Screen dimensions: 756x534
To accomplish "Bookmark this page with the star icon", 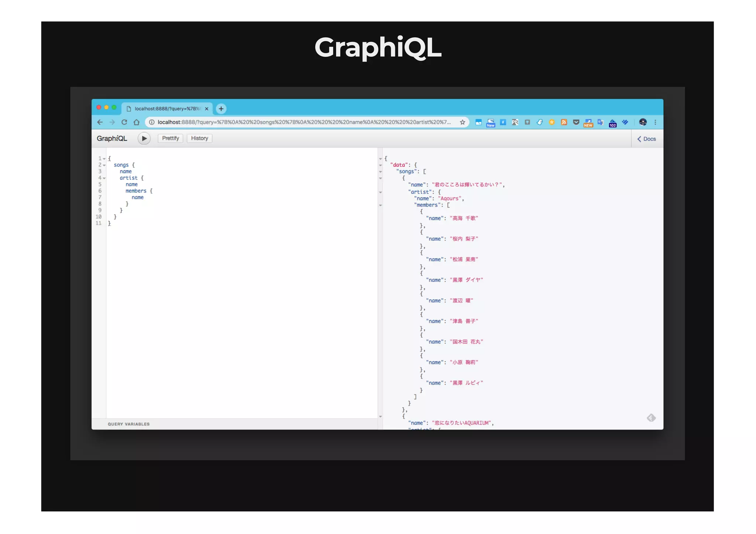I will click(x=462, y=122).
